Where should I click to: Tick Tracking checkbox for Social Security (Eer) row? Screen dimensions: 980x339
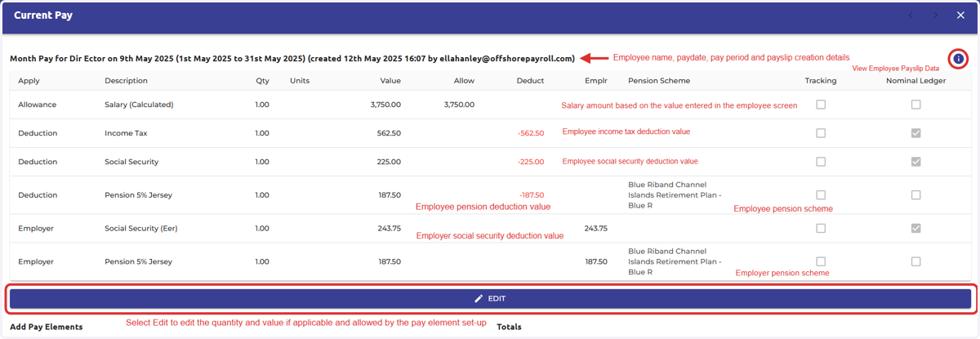click(821, 229)
